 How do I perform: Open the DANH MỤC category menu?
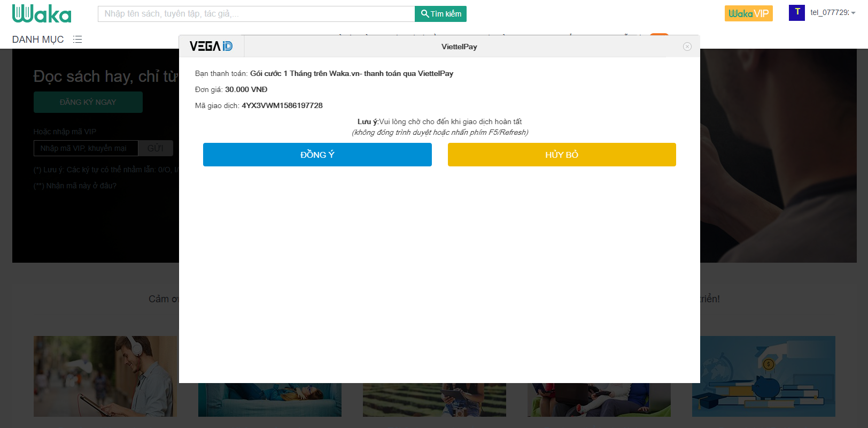[x=38, y=40]
